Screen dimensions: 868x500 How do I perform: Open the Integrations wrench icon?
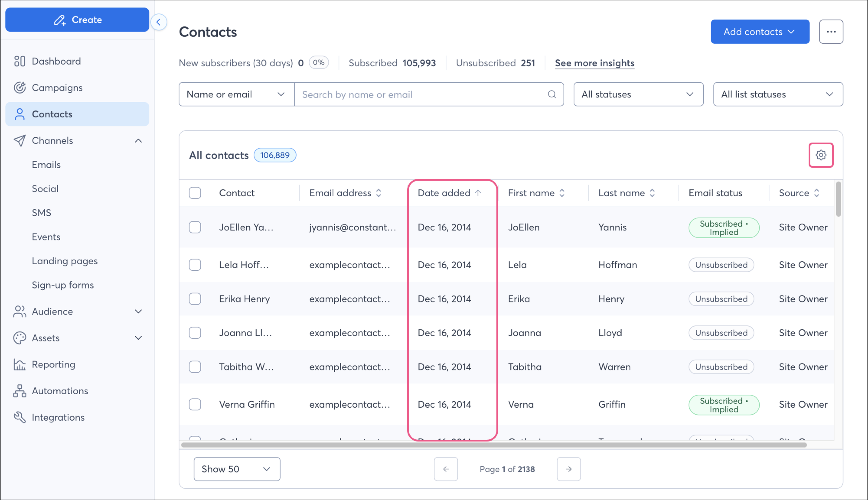click(x=20, y=417)
